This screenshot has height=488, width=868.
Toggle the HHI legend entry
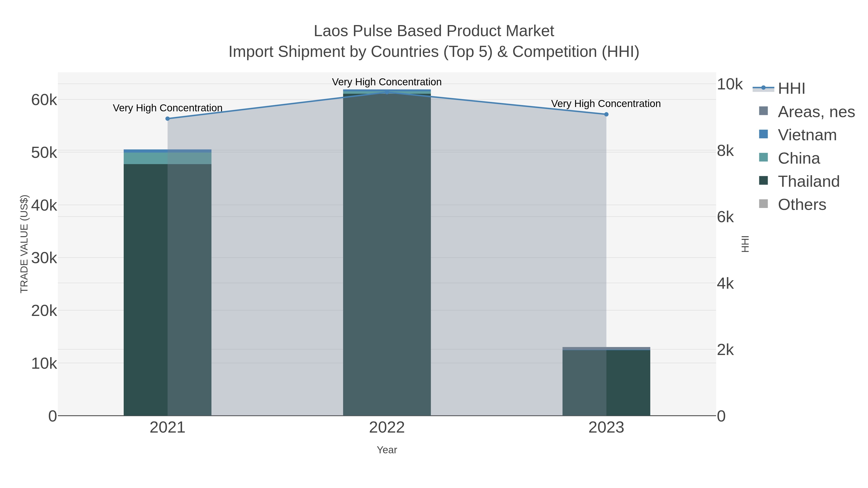[779, 88]
